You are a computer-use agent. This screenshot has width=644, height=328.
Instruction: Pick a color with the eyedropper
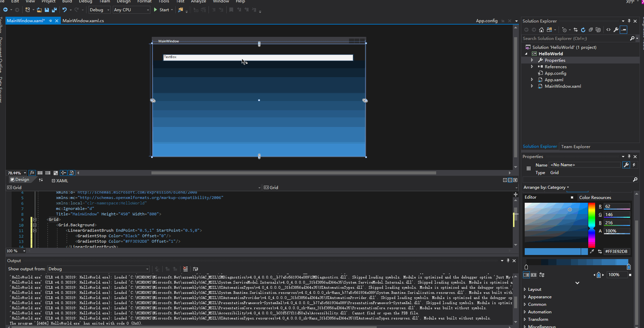(592, 252)
